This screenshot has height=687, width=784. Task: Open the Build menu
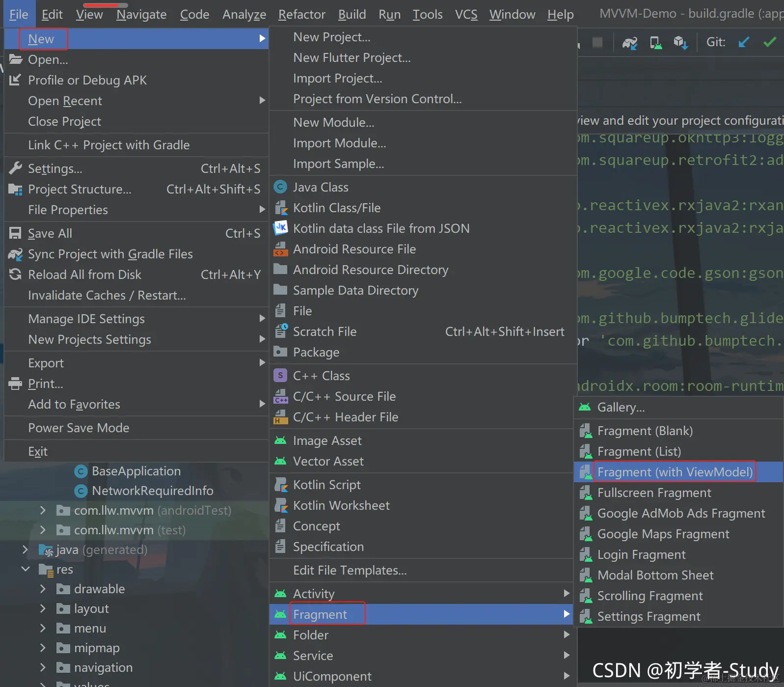352,14
